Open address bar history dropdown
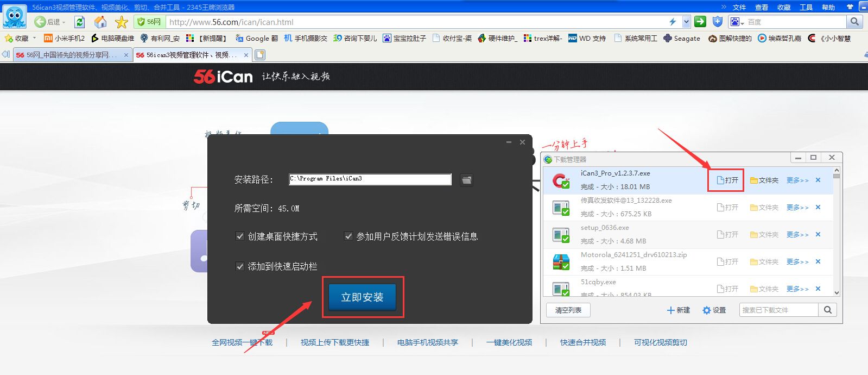Image resolution: width=868 pixels, height=375 pixels. pyautogui.click(x=686, y=22)
